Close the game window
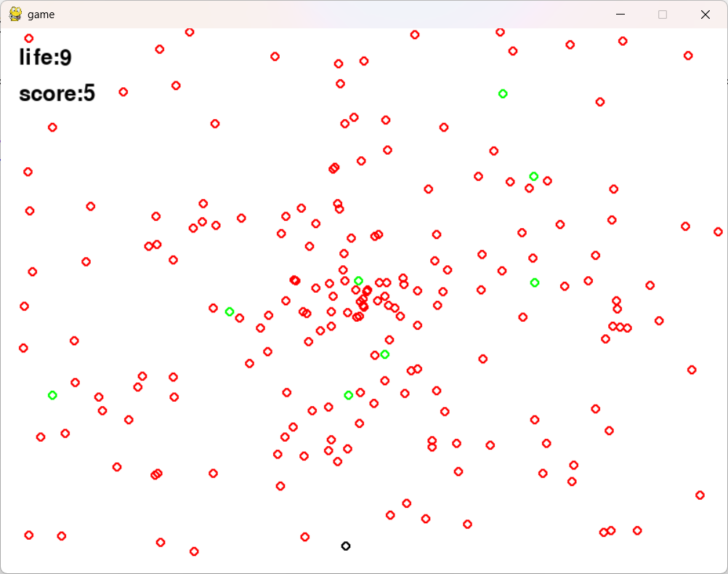 click(x=705, y=15)
